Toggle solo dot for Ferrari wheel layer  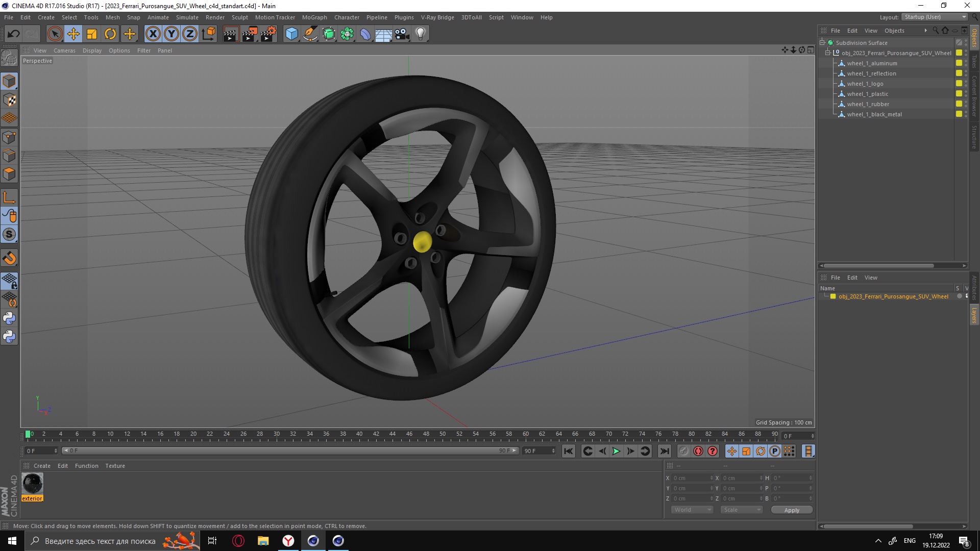tap(959, 296)
